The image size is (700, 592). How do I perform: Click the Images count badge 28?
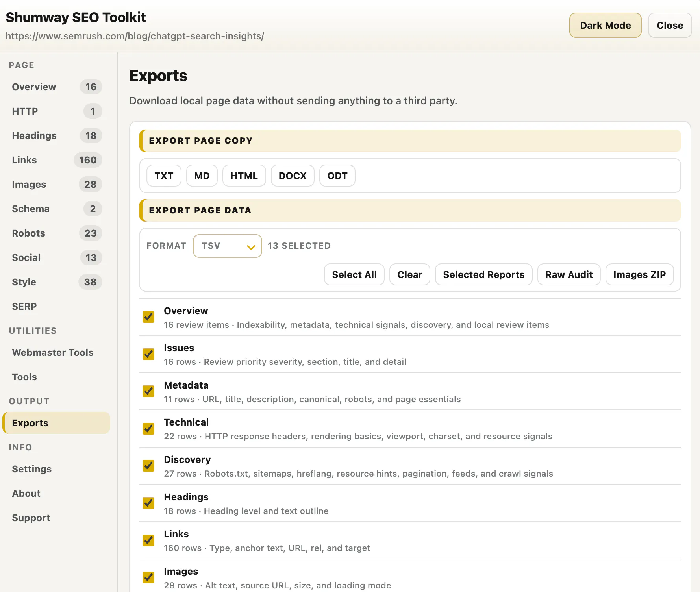[x=90, y=184]
